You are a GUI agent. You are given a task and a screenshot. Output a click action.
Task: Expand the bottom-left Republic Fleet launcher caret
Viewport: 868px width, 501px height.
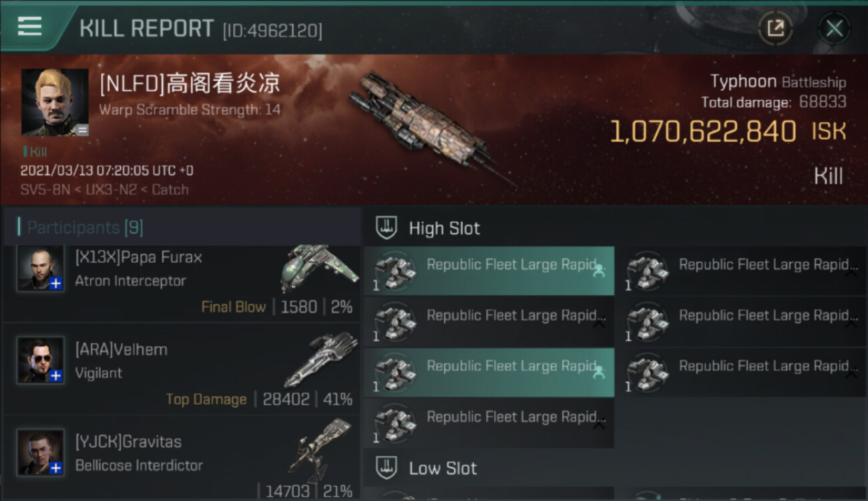599,424
